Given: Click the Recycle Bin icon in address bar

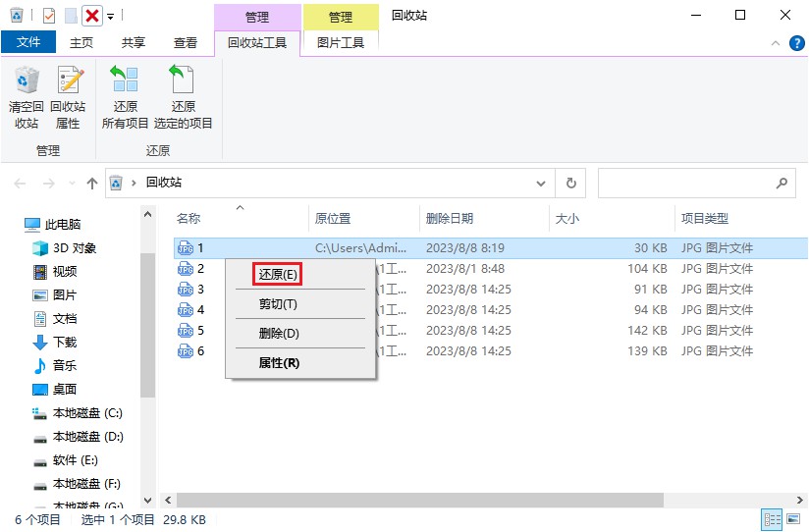Looking at the screenshot, I should click(116, 183).
